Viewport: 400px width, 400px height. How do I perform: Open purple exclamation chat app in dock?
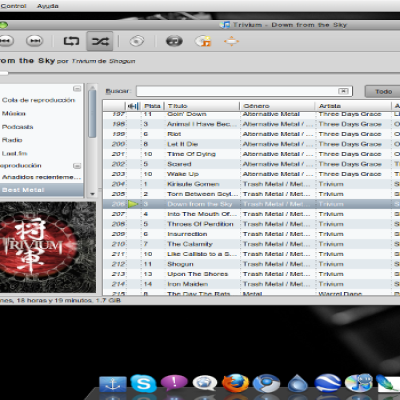pos(174,383)
